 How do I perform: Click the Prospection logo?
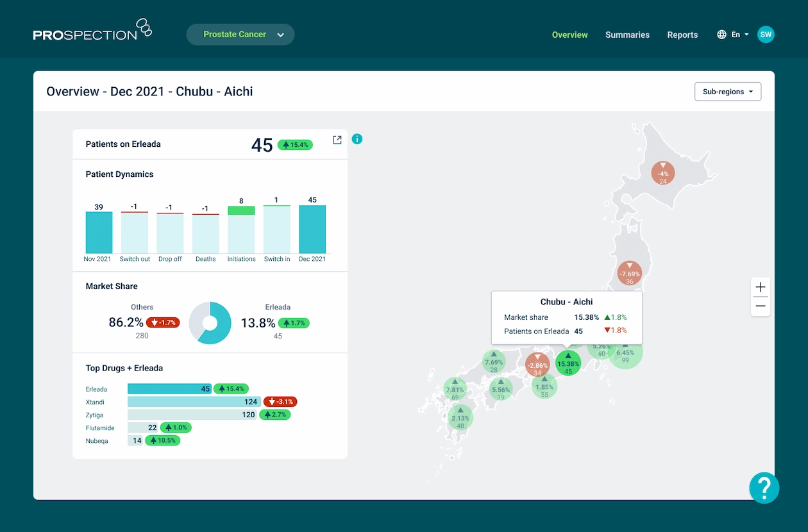pos(92,31)
